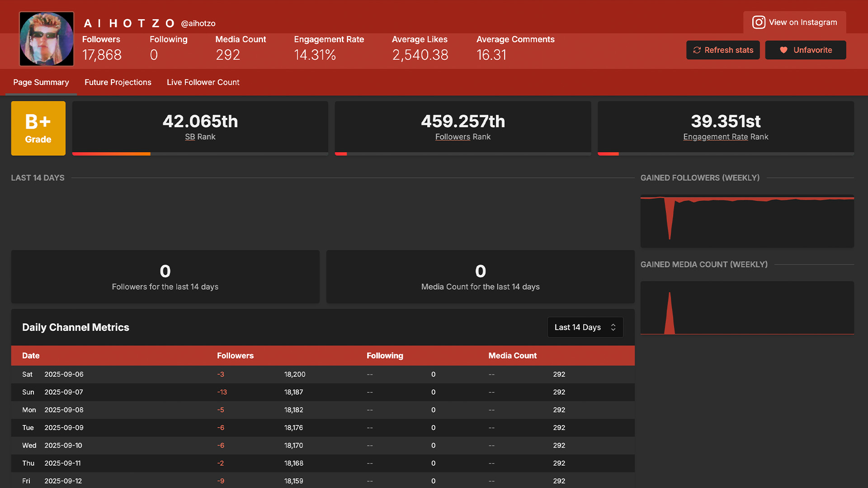868x488 pixels.
Task: Toggle Unfavorite for this profile
Action: [805, 50]
